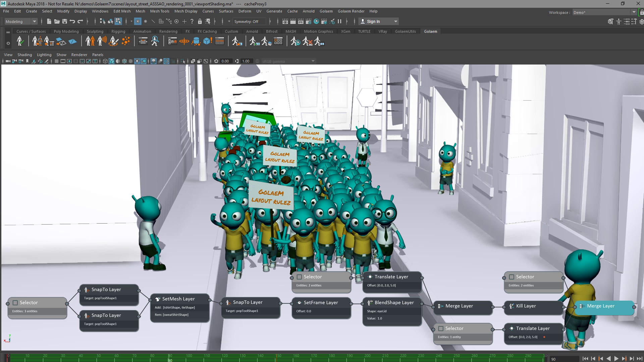The width and height of the screenshot is (644, 362).
Task: Open the viewport Renderer menu
Action: coord(79,55)
